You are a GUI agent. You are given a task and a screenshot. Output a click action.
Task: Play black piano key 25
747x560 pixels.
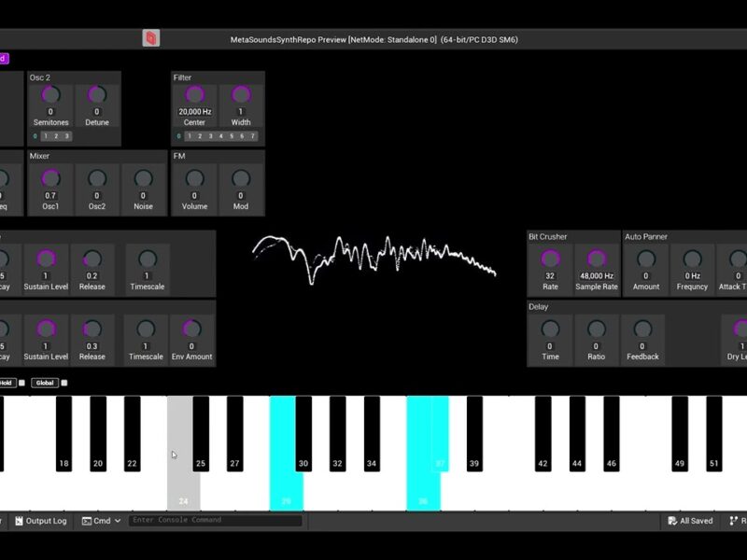pos(201,433)
